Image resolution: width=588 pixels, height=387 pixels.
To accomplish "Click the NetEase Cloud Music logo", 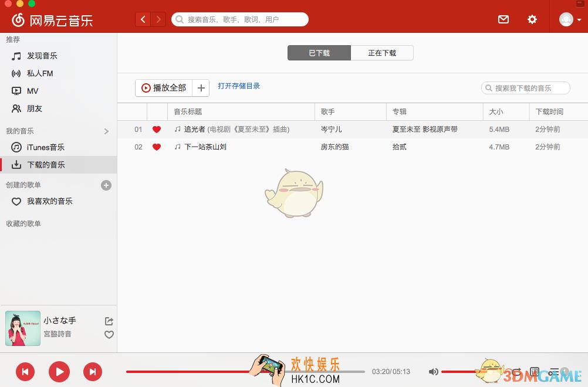I will [52, 20].
